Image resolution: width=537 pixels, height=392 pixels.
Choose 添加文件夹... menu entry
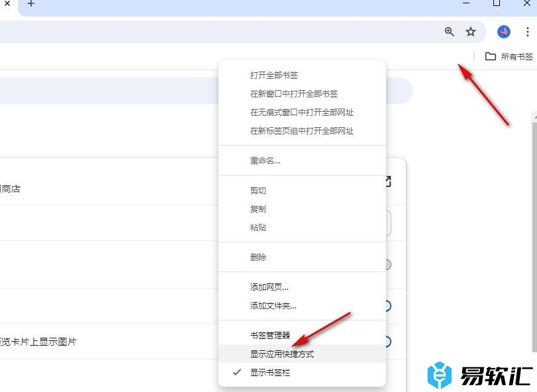point(273,306)
